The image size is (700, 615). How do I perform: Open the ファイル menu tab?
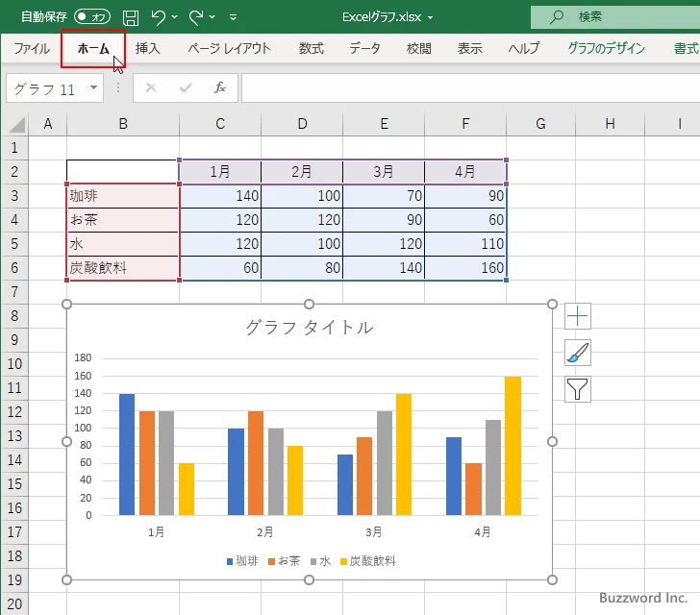click(31, 48)
